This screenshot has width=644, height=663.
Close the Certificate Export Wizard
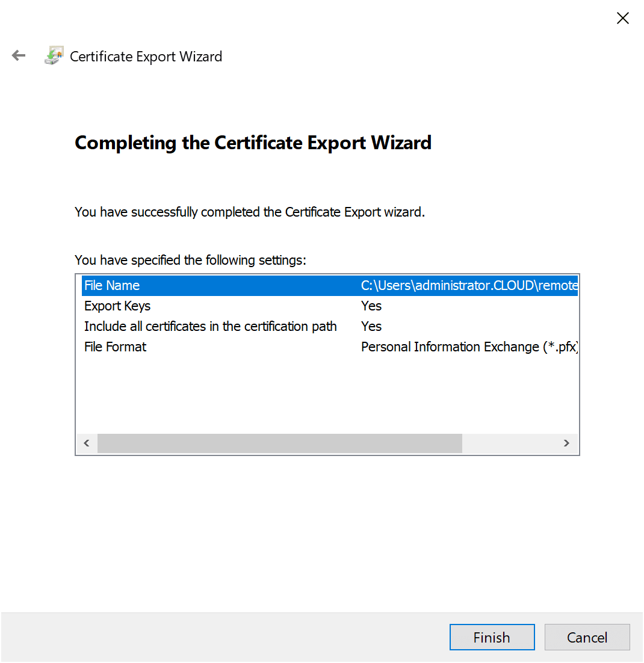[622, 18]
